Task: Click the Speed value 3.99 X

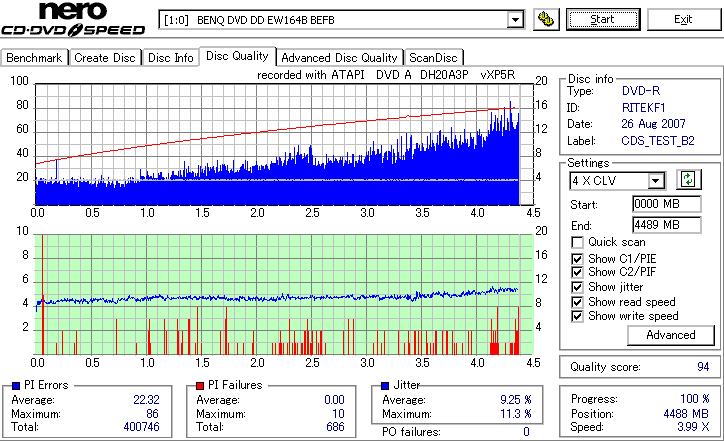Action: pos(693,427)
